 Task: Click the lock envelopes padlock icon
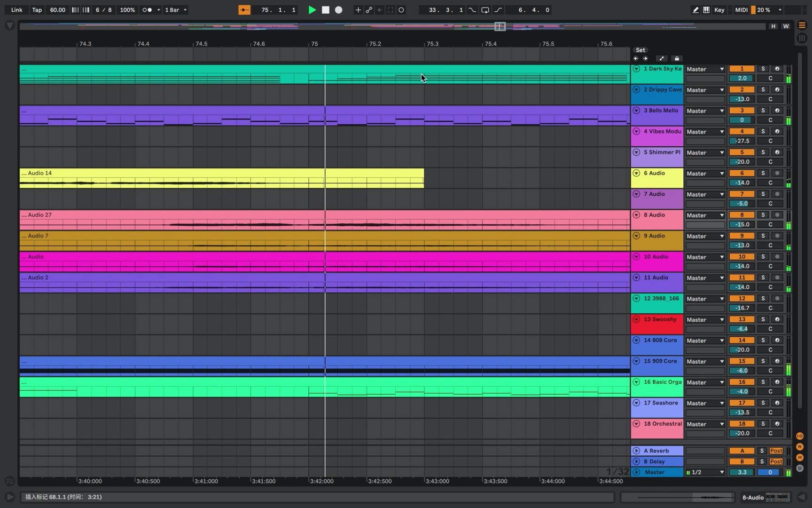pyautogui.click(x=677, y=59)
